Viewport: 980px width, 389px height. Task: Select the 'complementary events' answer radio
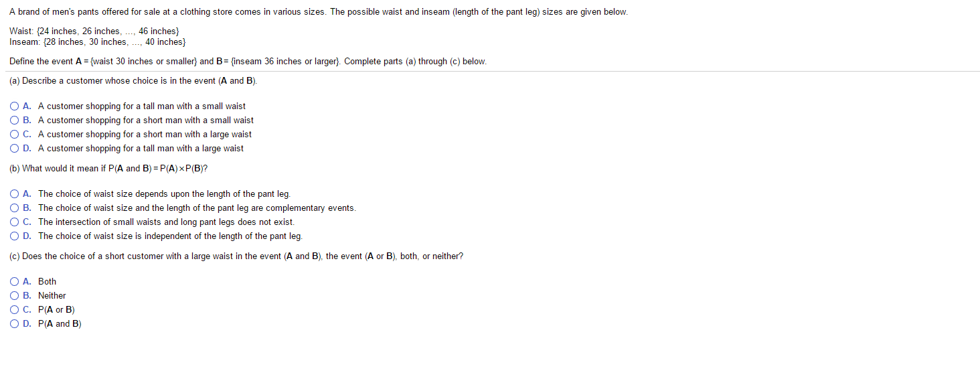14,208
